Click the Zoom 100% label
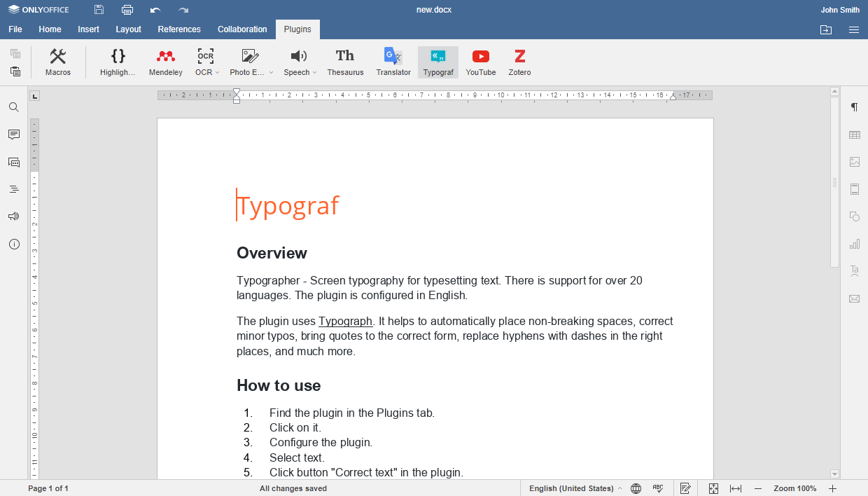The width and height of the screenshot is (868, 496). [x=794, y=488]
